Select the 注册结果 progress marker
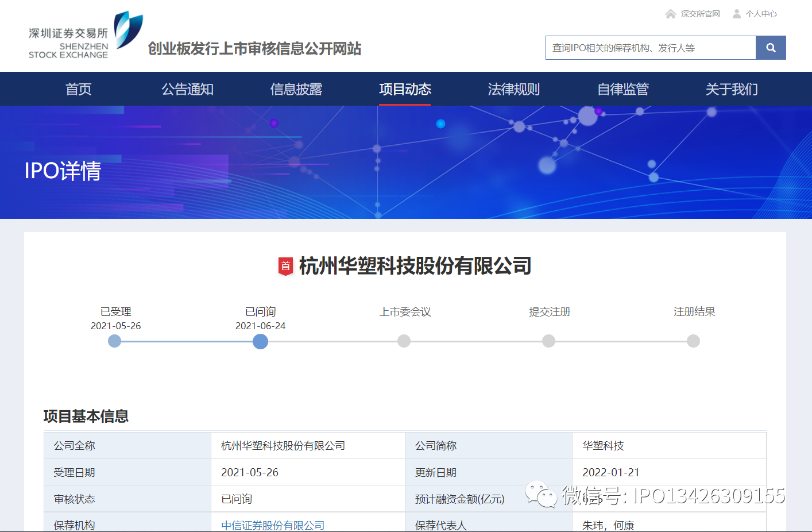This screenshot has height=532, width=812. (694, 341)
